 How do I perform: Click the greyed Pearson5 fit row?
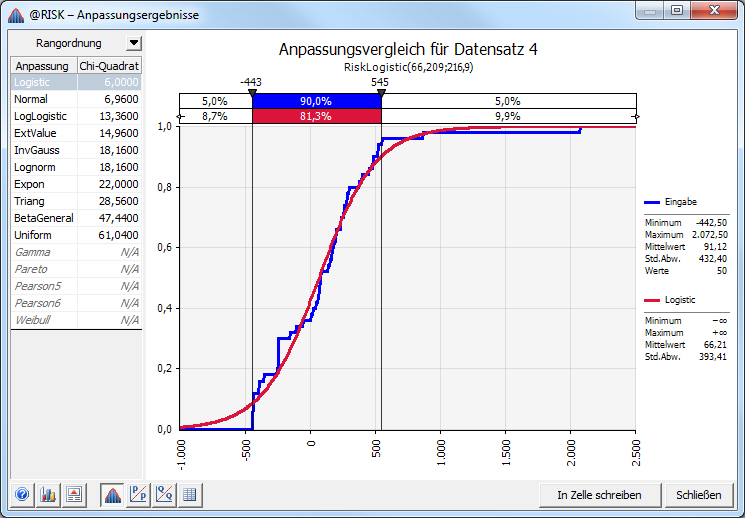76,286
